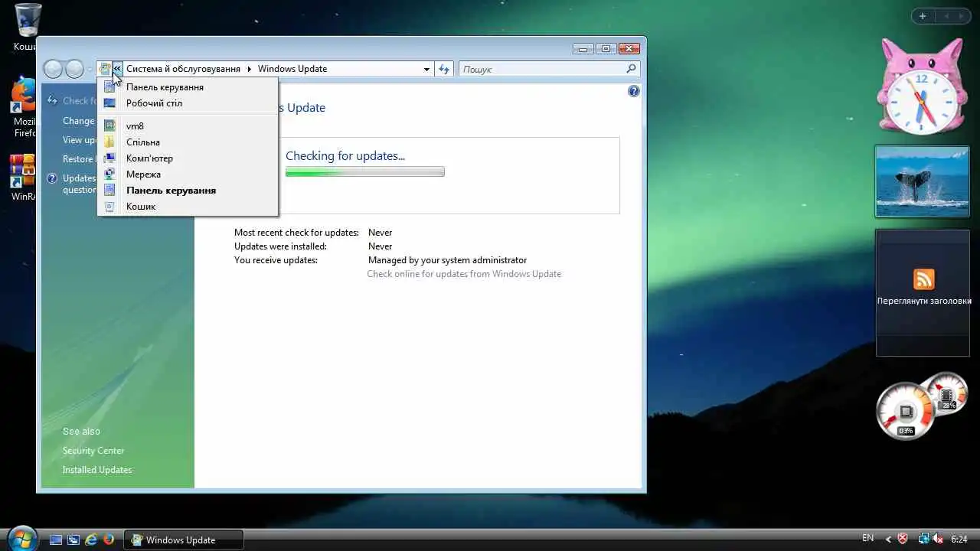Click the search magnifier icon
The image size is (980, 551).
[x=631, y=69]
